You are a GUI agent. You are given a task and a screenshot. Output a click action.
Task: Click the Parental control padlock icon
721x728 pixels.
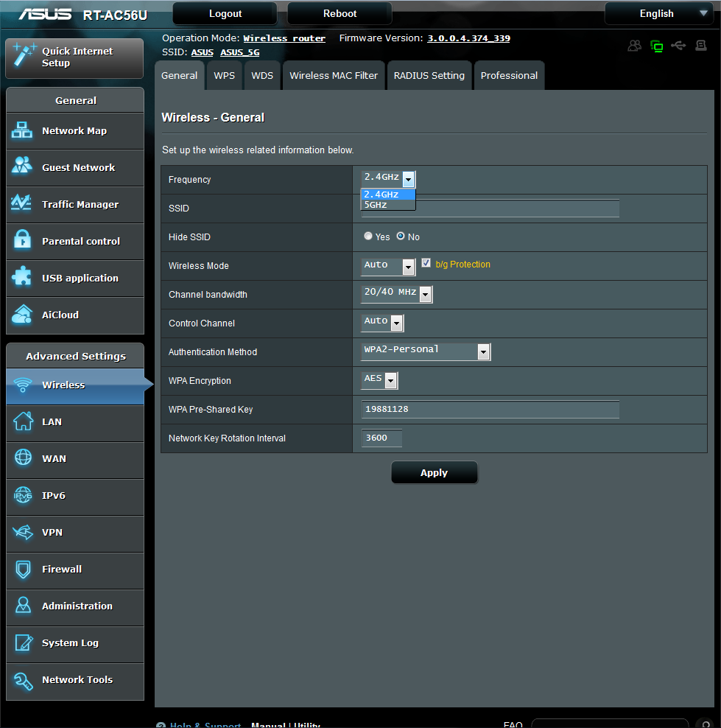tap(22, 239)
